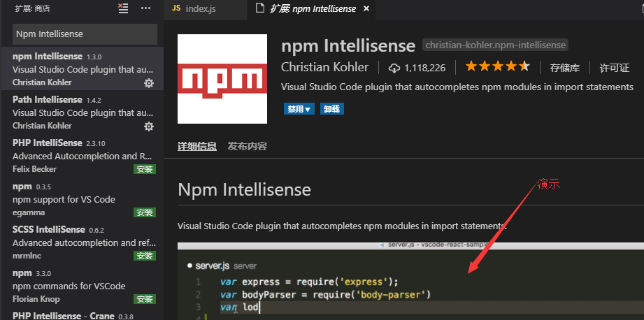This screenshot has width=644, height=320.
Task: Select Path Intellisense in results list
Action: coord(82,112)
